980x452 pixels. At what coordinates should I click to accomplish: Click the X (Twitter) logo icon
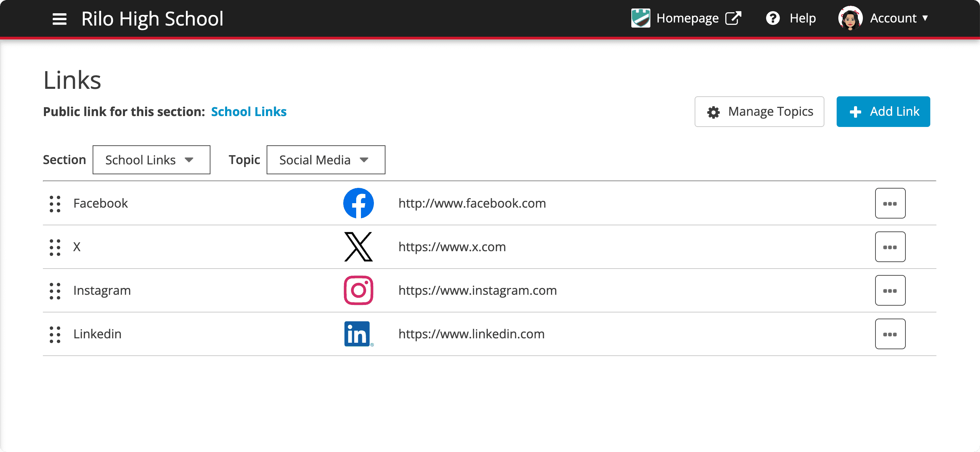tap(358, 247)
